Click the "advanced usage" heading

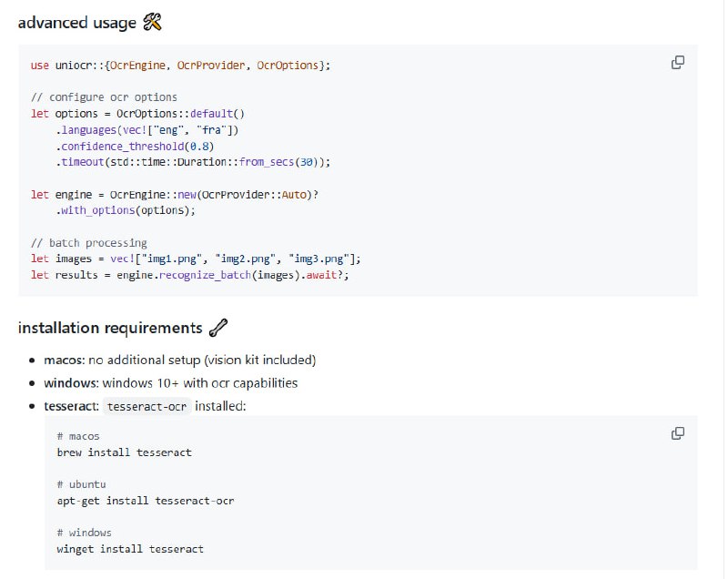[77, 22]
